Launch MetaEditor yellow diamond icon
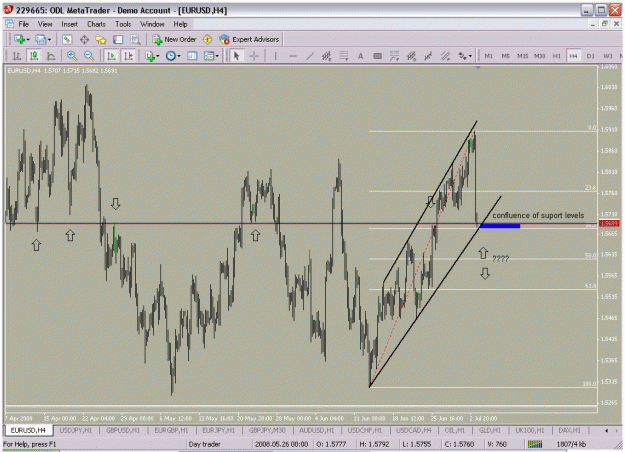 click(x=207, y=39)
